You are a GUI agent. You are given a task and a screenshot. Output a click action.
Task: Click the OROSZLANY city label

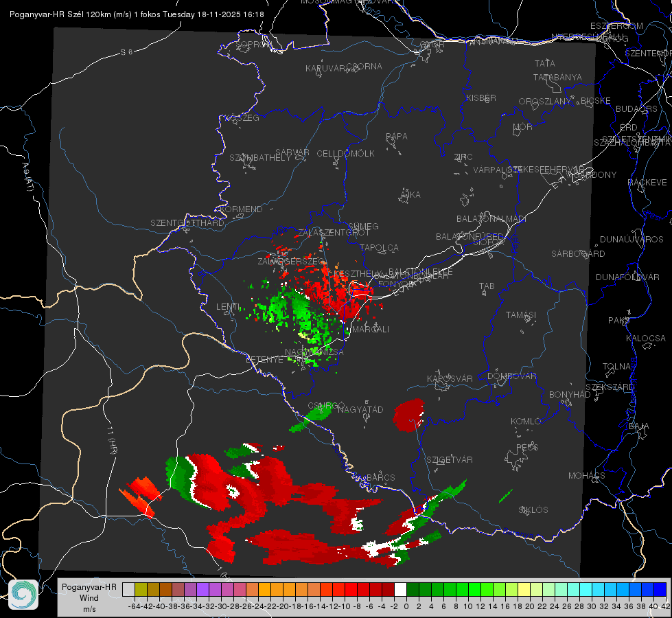pyautogui.click(x=545, y=102)
